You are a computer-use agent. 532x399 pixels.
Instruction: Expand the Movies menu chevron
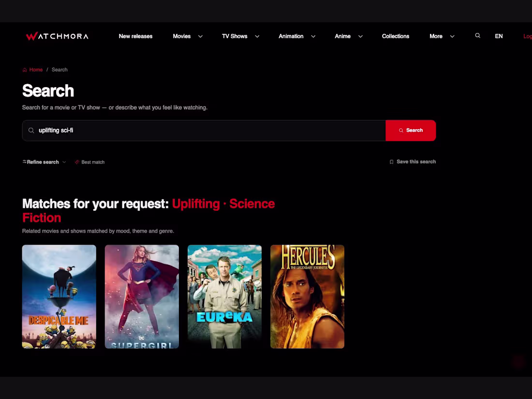pos(200,36)
